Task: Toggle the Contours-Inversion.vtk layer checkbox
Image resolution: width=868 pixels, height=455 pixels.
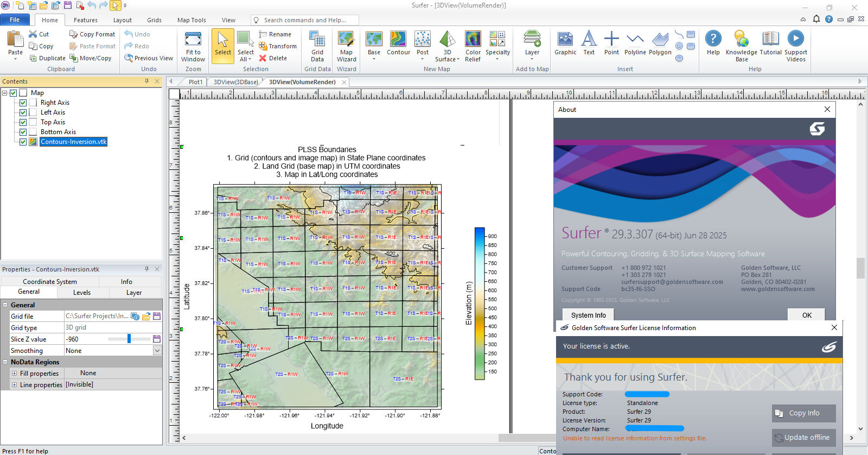Action: click(23, 142)
